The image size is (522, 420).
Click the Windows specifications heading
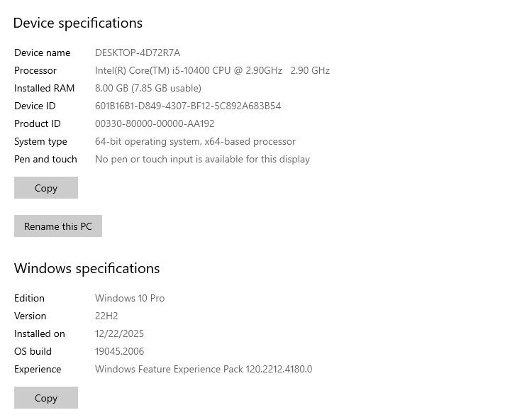(x=87, y=268)
